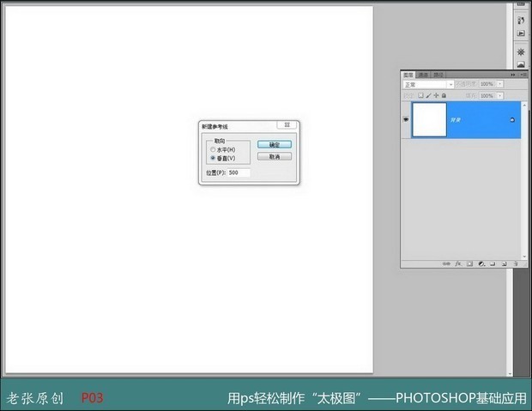The height and width of the screenshot is (411, 532).
Task: Select the 垂直(V) vertical radio button
Action: pyautogui.click(x=213, y=158)
